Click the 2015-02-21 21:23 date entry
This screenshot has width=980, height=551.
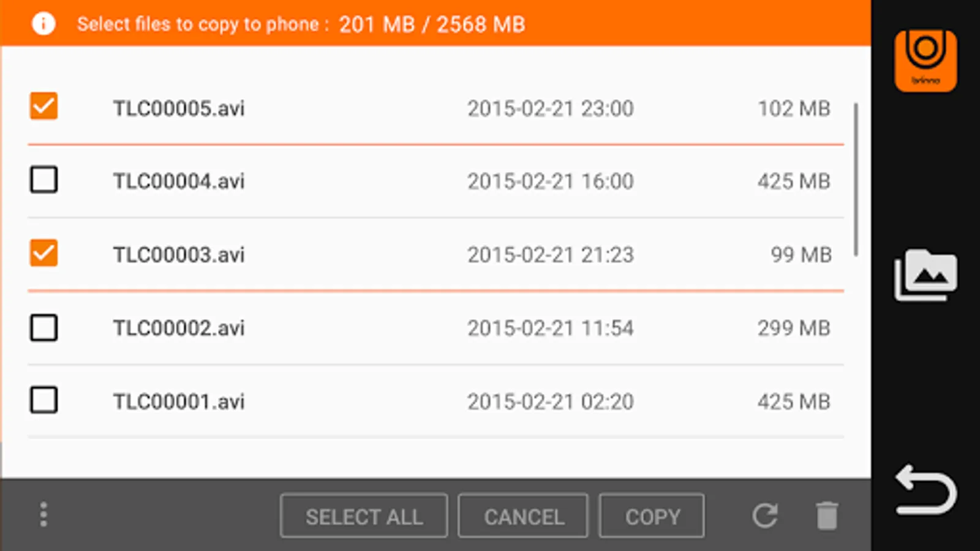point(551,255)
